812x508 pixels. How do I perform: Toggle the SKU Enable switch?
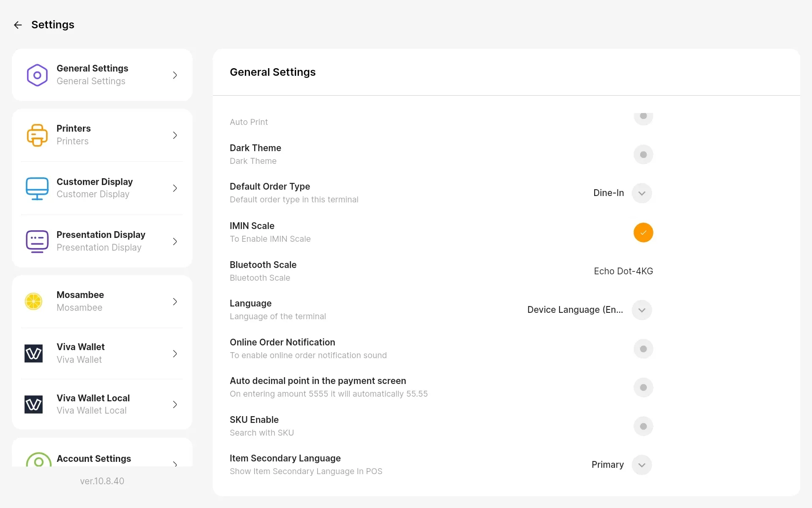coord(643,426)
